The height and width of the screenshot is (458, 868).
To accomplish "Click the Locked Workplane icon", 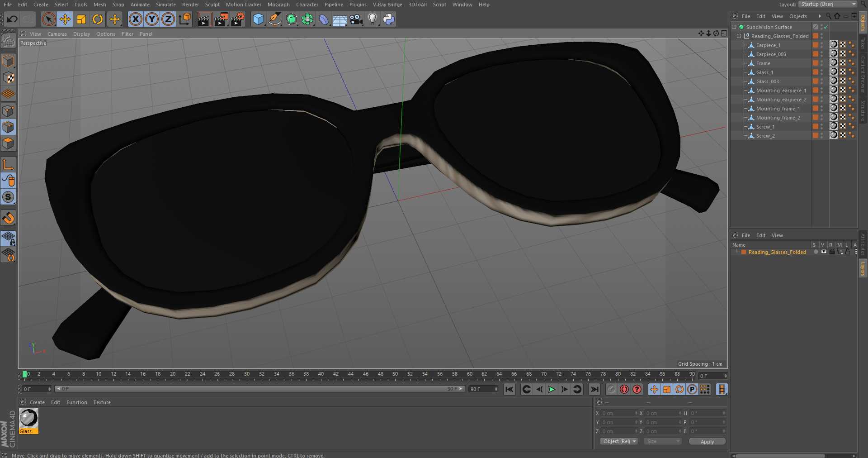I will point(8,238).
